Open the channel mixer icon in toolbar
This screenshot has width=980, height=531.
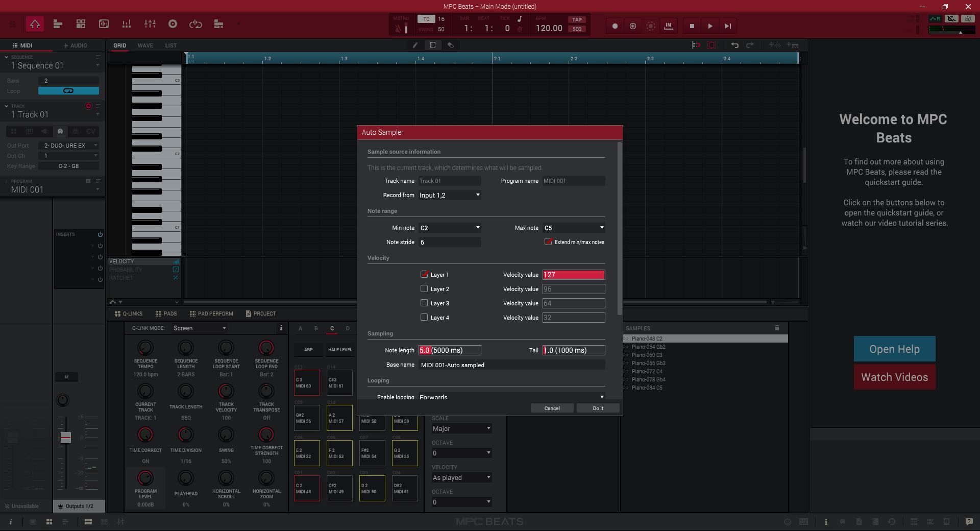coord(150,24)
